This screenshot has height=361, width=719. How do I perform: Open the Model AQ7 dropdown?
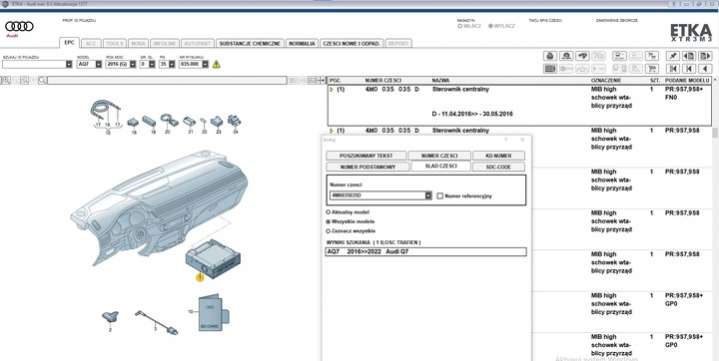click(x=99, y=65)
